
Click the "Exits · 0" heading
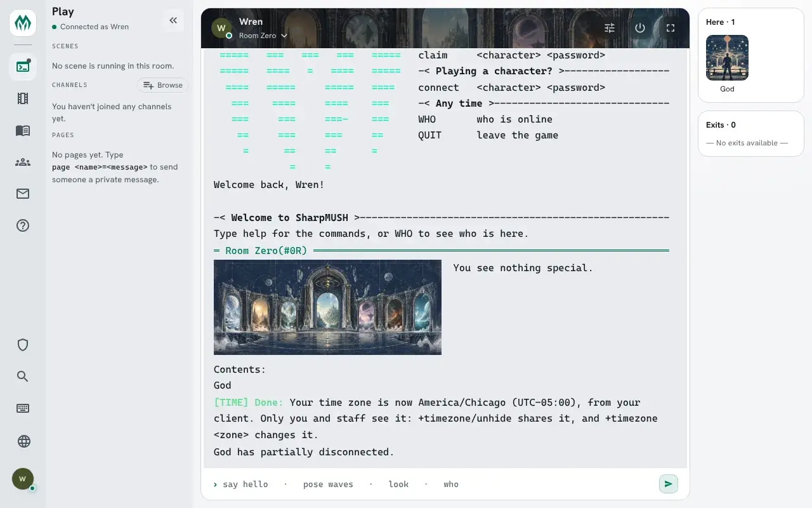coord(721,125)
